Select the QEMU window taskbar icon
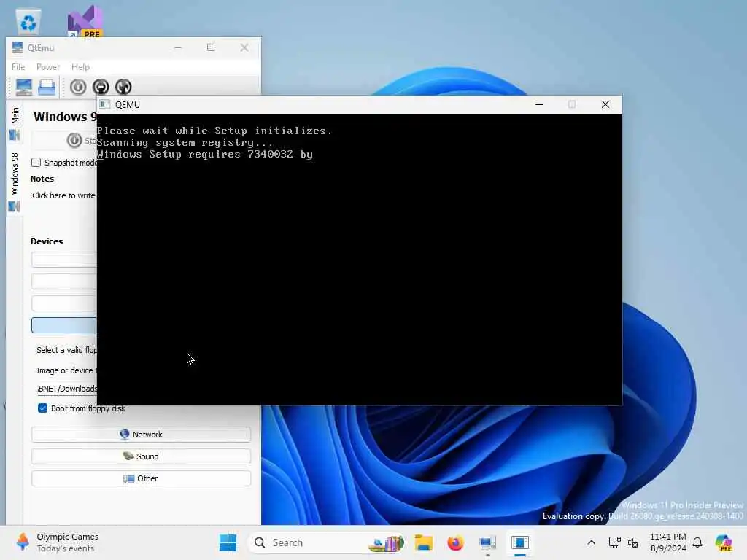The height and width of the screenshot is (560, 747). point(520,542)
